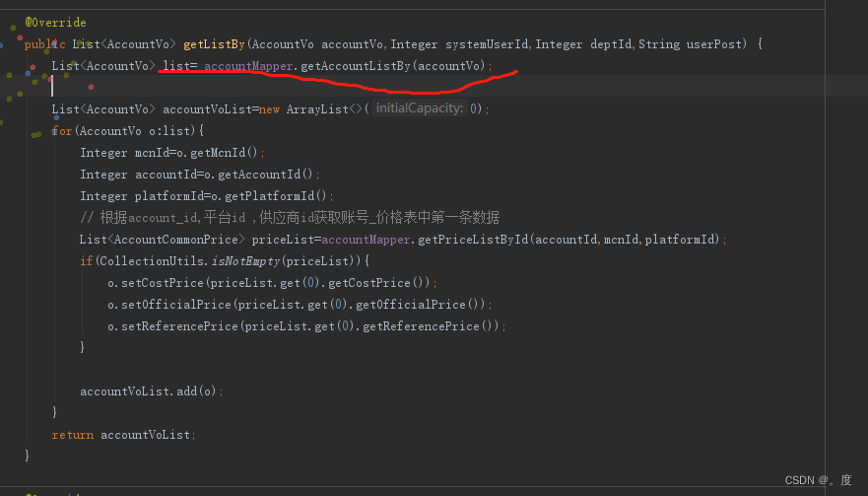Click accountMapper in the getAccountListBy call
Viewport: 868px width, 496px height.
click(248, 66)
